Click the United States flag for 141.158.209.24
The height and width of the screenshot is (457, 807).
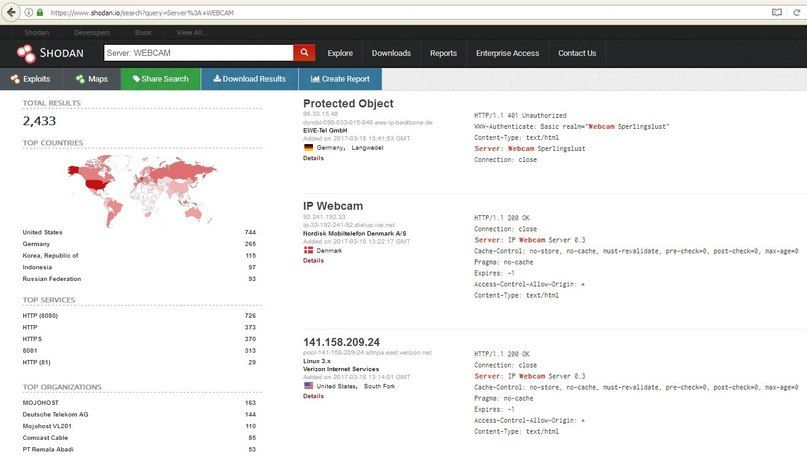(x=308, y=385)
